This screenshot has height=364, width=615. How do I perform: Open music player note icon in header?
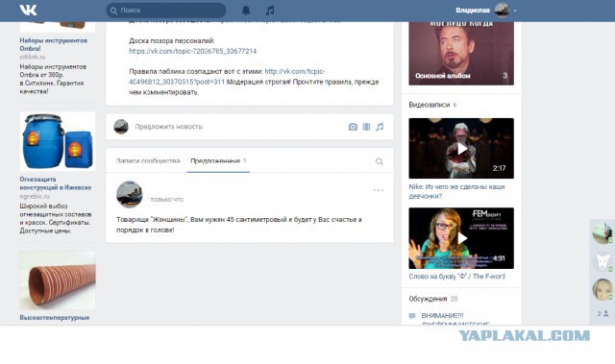(270, 11)
